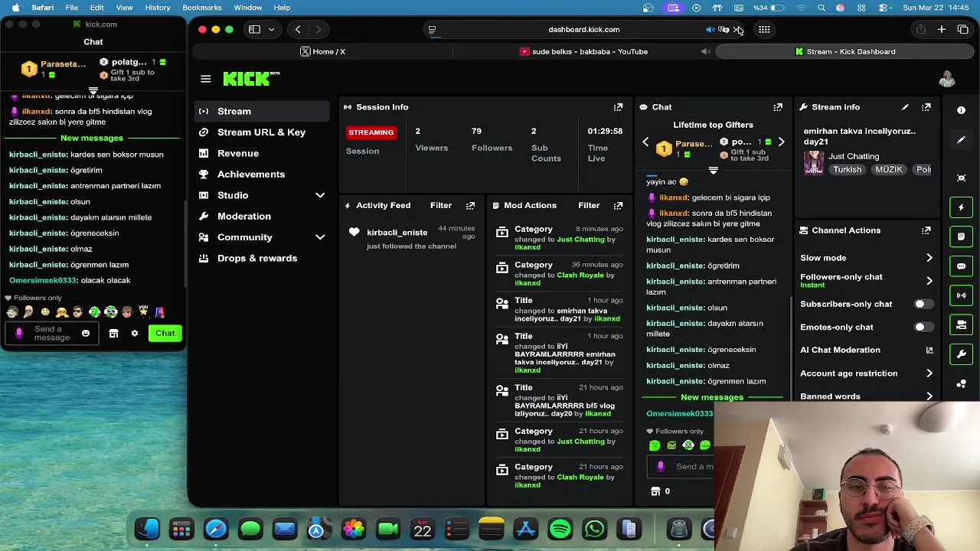Click the kick.com chat message field

click(51, 334)
